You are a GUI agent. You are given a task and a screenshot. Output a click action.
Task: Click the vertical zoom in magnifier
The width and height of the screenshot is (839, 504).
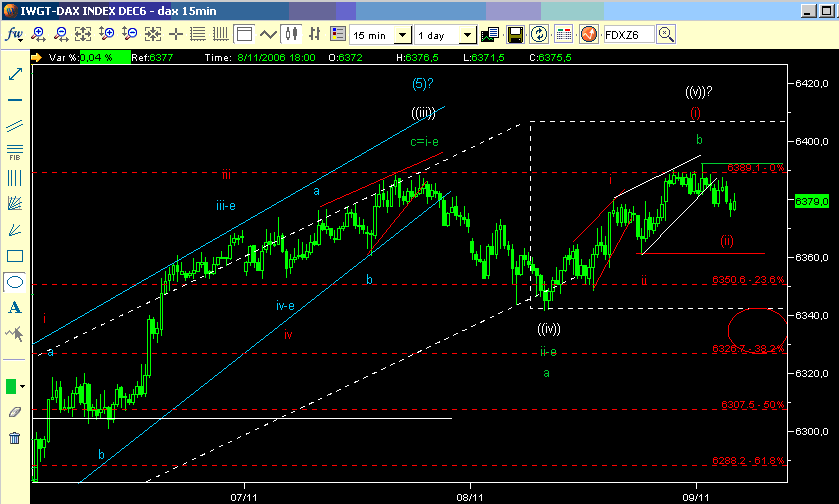[x=106, y=35]
